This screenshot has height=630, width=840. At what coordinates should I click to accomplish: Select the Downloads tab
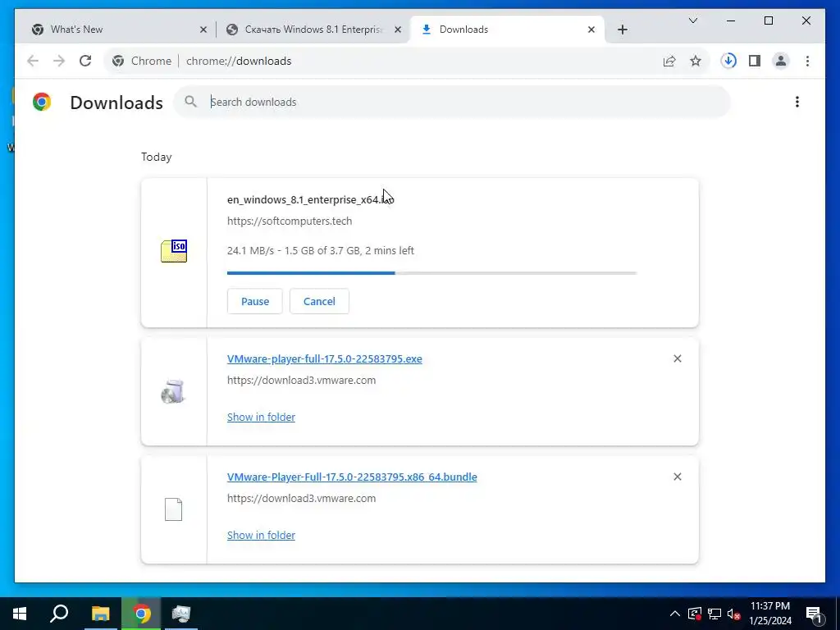[x=507, y=30]
